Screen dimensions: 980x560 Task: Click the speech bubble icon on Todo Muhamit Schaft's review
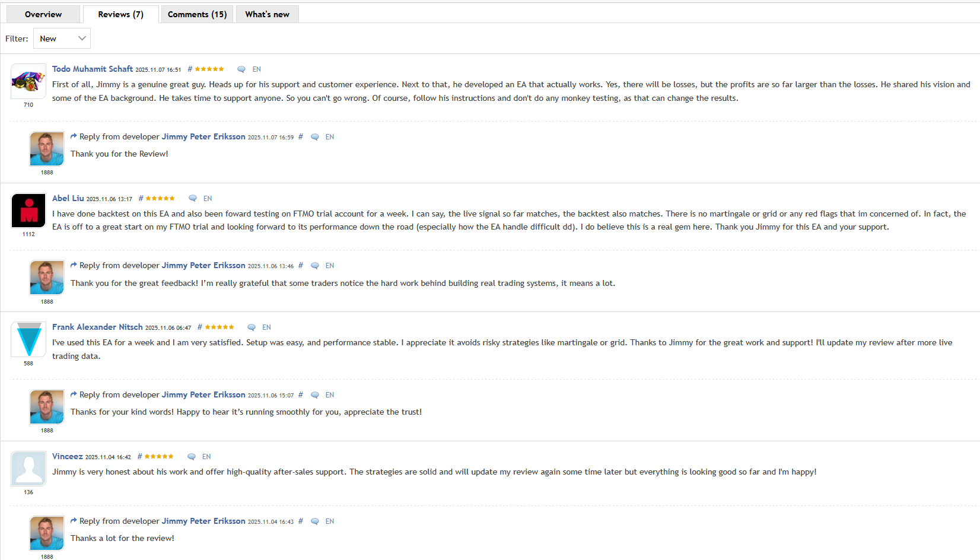point(241,69)
